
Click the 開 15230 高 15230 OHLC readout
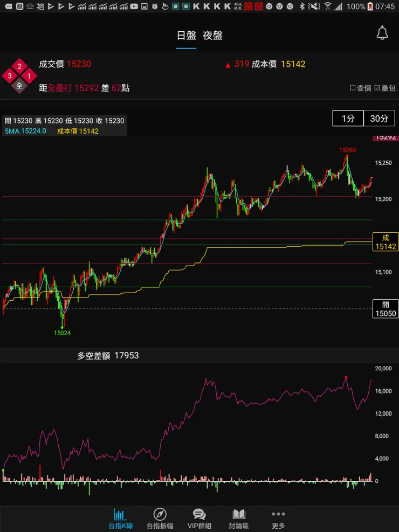(65, 121)
